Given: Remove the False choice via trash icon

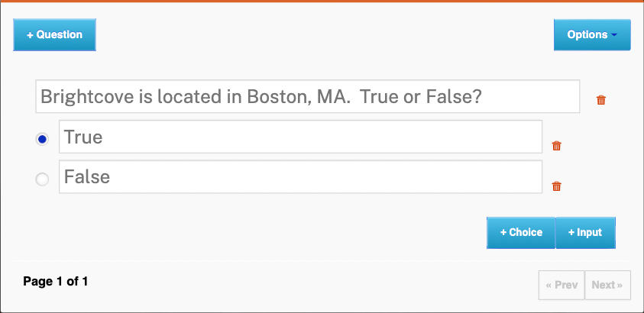Looking at the screenshot, I should click(557, 186).
